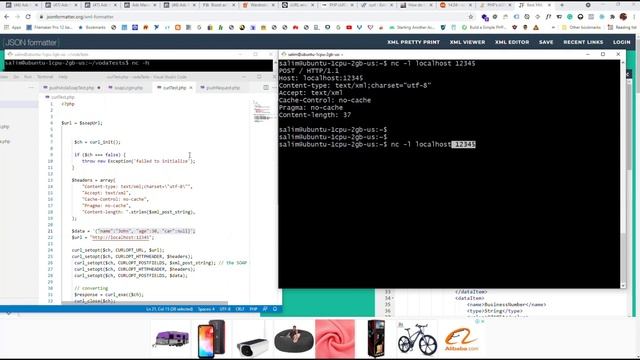Close the curlTest.php editor tab
The image size is (640, 360).
tap(191, 88)
